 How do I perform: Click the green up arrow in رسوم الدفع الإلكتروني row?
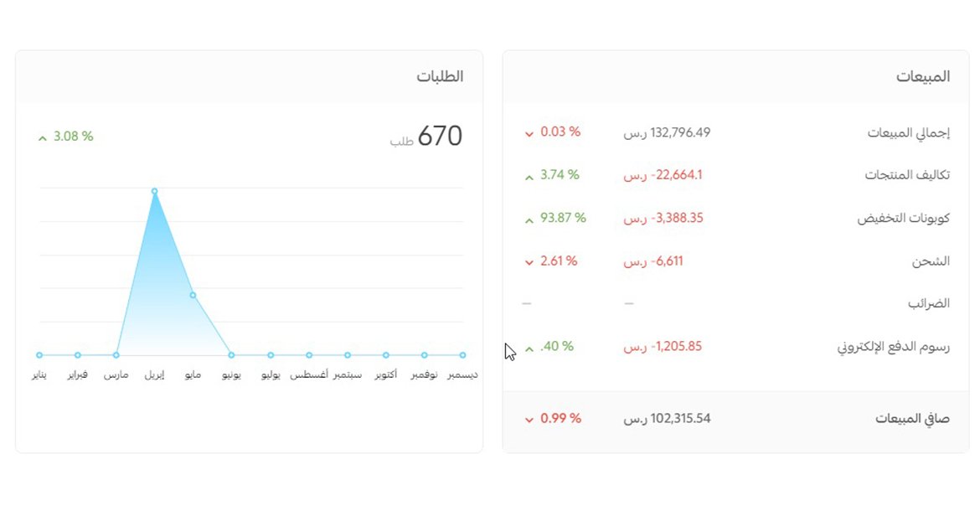[529, 349]
